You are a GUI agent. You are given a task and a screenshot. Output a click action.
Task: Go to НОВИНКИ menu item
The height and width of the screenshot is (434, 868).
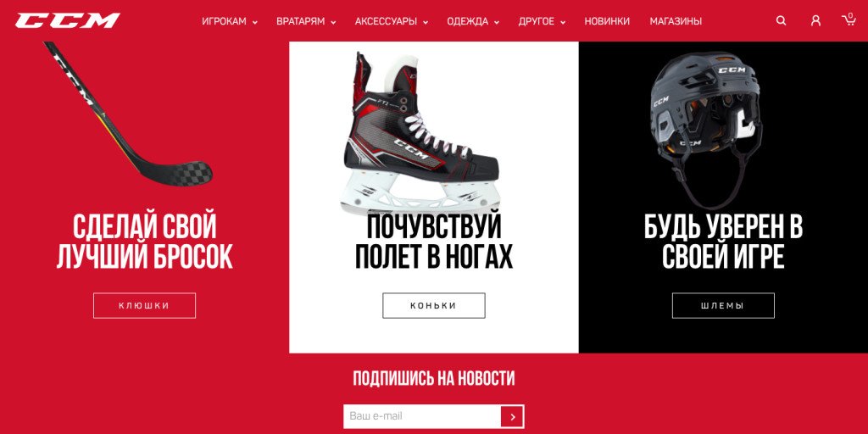pyautogui.click(x=607, y=21)
